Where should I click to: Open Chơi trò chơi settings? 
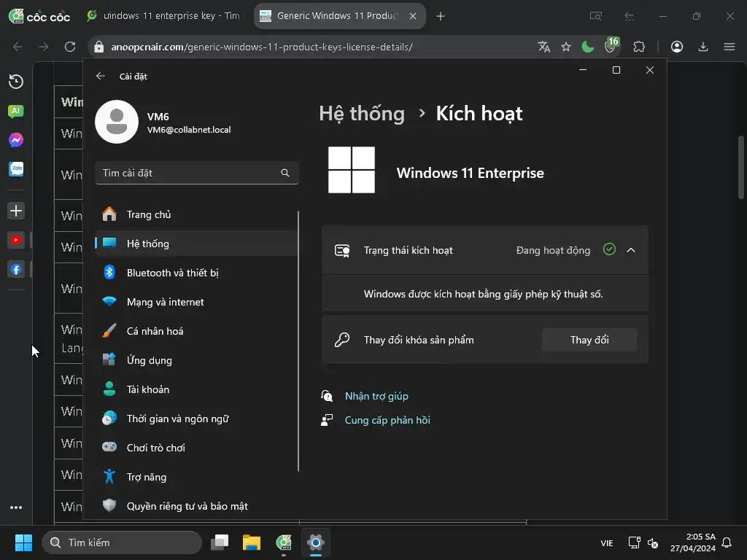click(196, 448)
